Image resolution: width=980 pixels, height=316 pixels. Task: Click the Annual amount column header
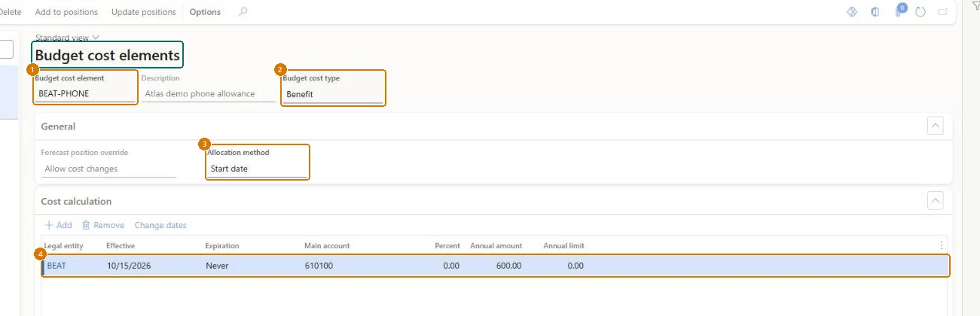(x=496, y=246)
